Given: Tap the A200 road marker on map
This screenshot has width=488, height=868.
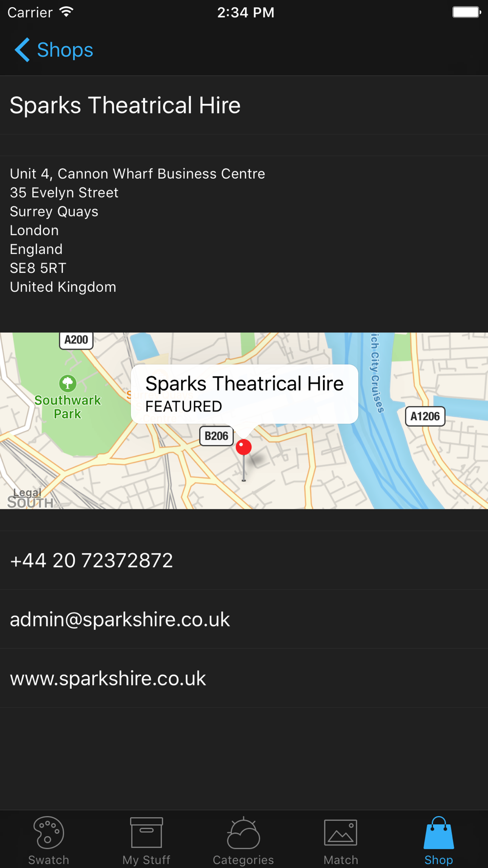Looking at the screenshot, I should pyautogui.click(x=76, y=340).
